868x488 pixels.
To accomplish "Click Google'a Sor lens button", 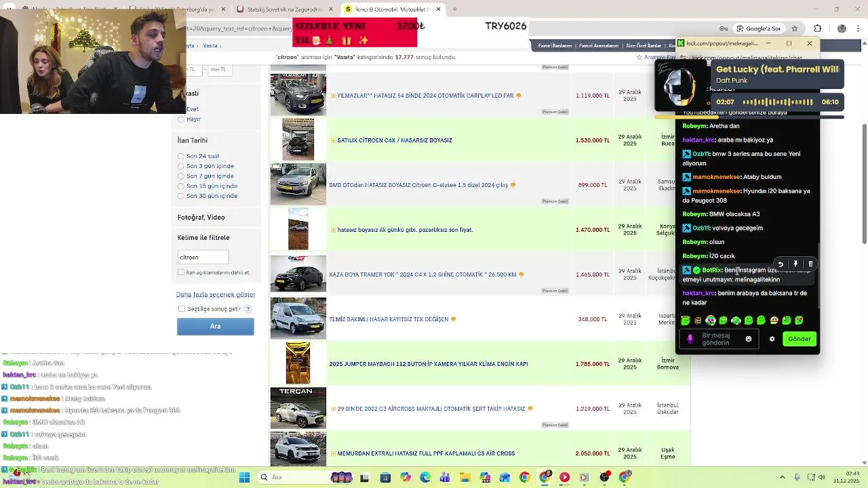I will (757, 28).
